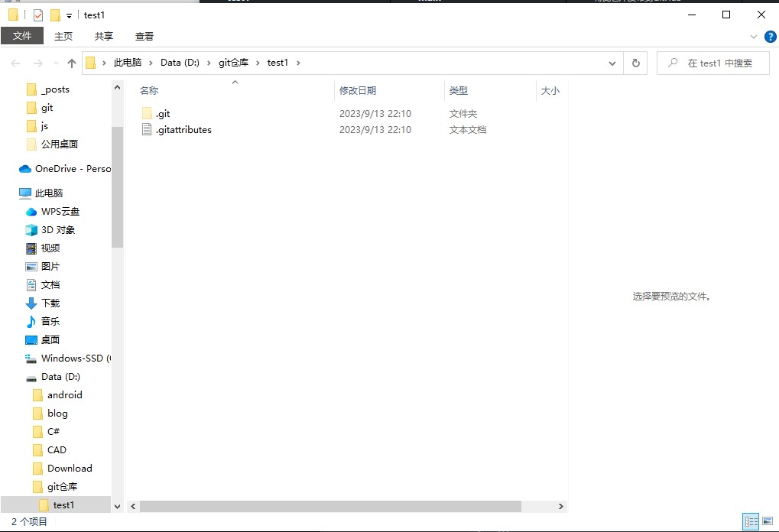Click the Properties checkmark icon in title bar
Viewport: 779px width, 532px height.
(x=38, y=15)
